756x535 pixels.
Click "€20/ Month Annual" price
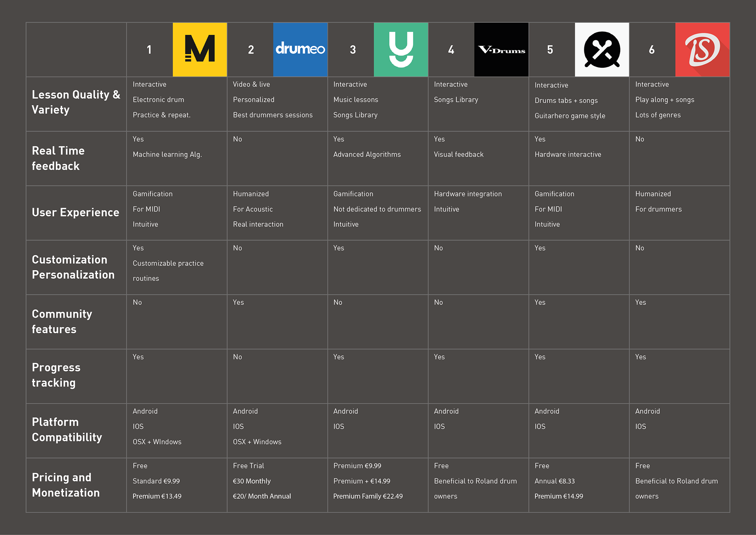pyautogui.click(x=262, y=496)
